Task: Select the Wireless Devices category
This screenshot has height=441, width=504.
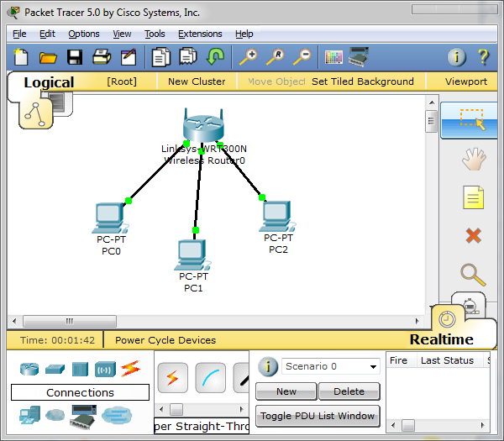Action: tap(105, 370)
